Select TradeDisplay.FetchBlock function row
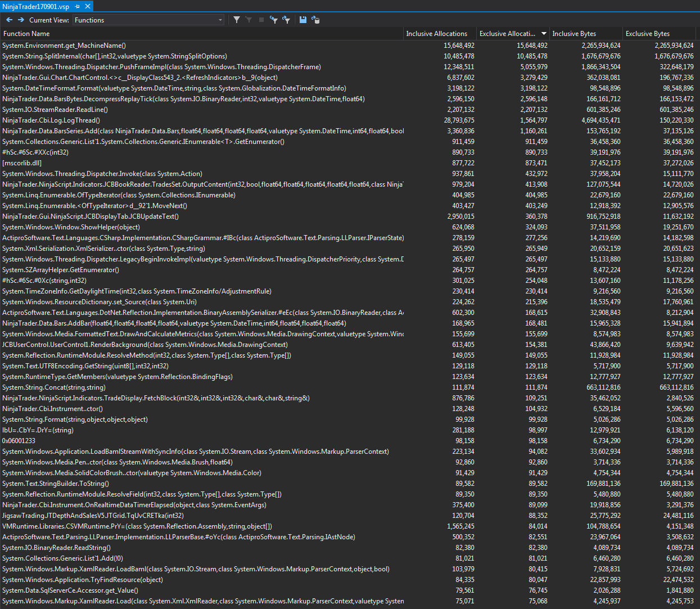700x609 pixels. click(x=349, y=398)
